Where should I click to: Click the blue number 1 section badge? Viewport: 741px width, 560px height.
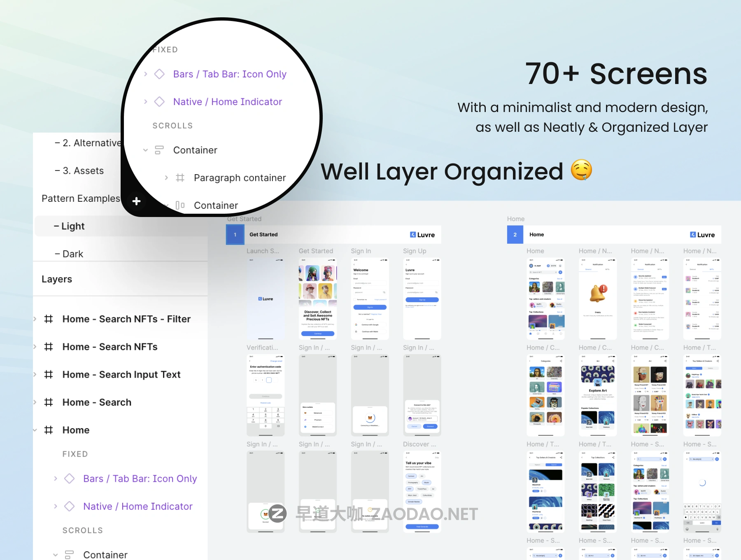(x=235, y=235)
